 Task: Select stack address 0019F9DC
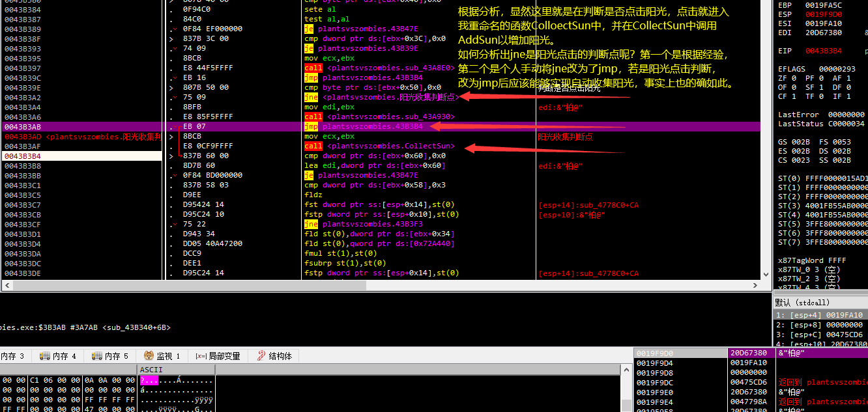(655, 382)
